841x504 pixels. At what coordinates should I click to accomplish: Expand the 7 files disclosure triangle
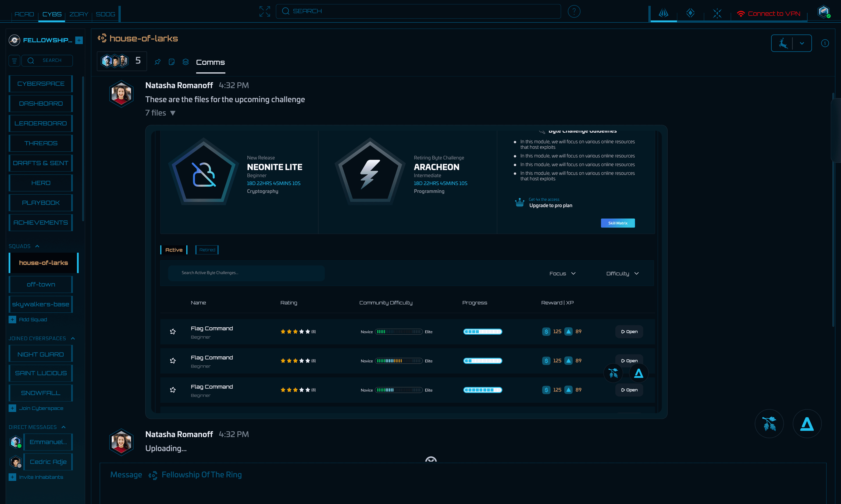[x=173, y=113]
